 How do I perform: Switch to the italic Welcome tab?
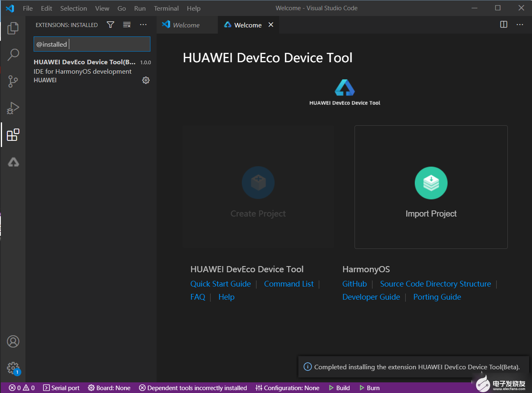tap(186, 25)
